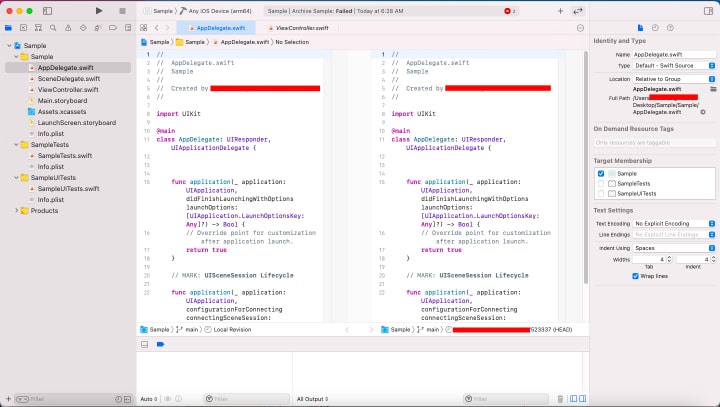Toggle the navigator sidebar from toolbar
This screenshot has height=407, width=720.
coord(47,11)
